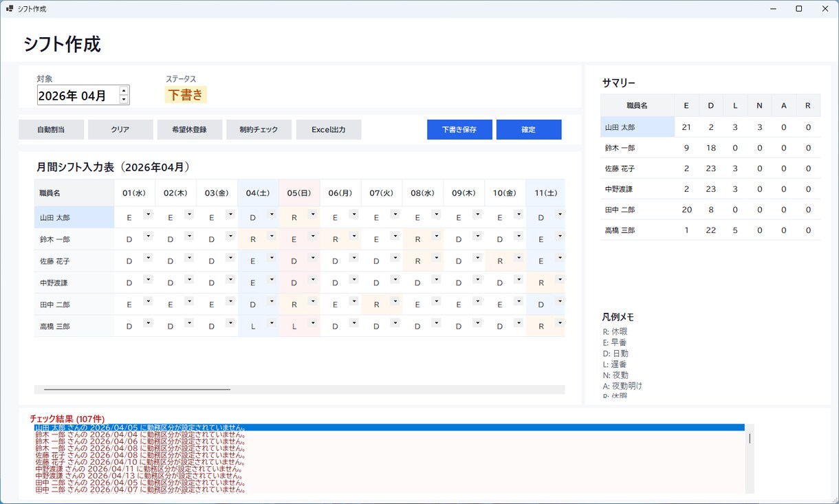
Task: Decrease month with down spinner arrow
Action: click(124, 99)
